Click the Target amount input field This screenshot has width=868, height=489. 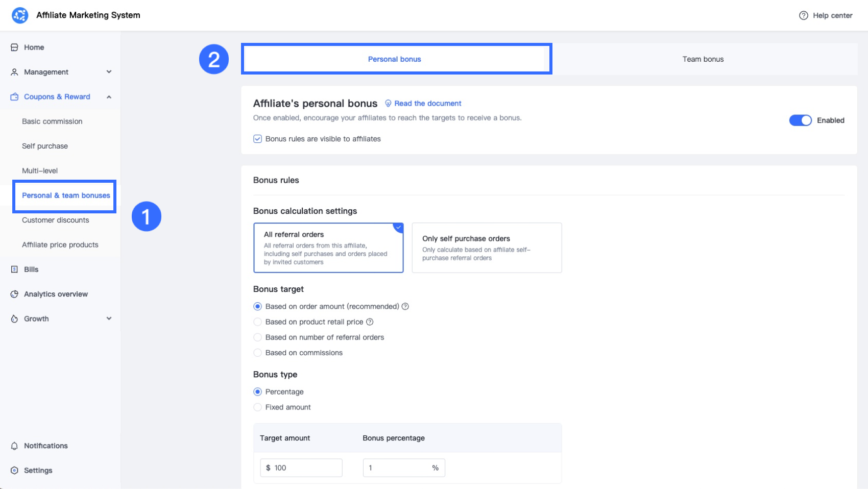coord(305,468)
